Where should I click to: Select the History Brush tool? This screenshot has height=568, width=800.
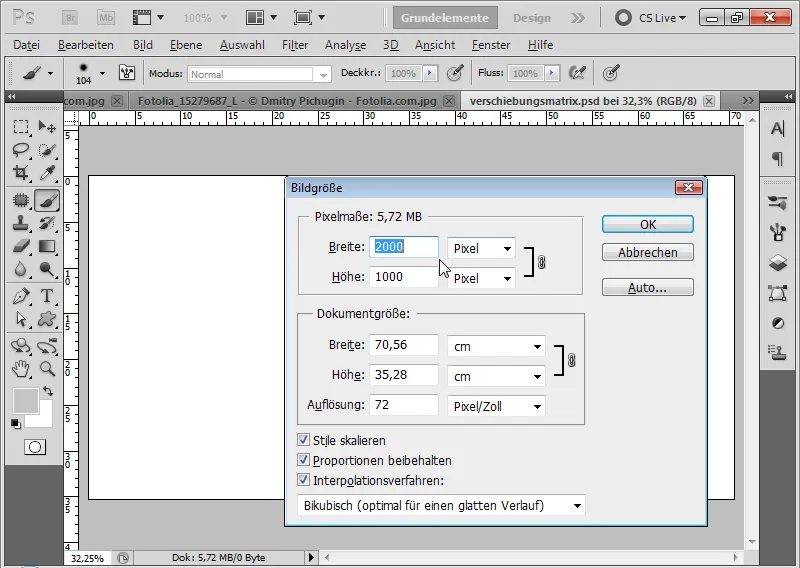click(47, 223)
